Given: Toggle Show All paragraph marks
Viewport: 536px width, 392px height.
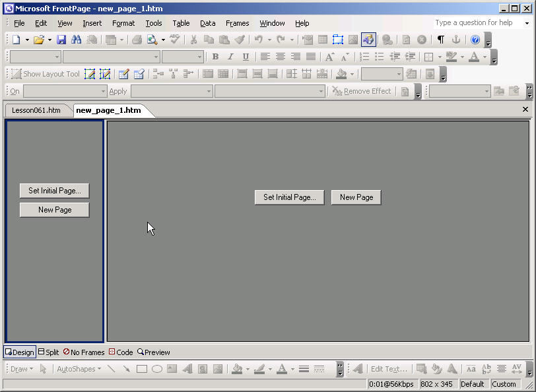Looking at the screenshot, I should click(x=441, y=40).
